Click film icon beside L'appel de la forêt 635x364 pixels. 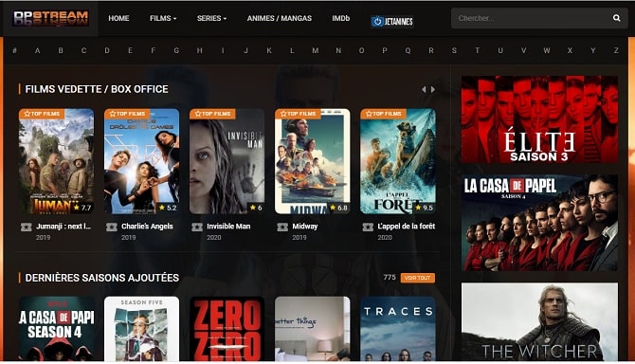click(368, 227)
